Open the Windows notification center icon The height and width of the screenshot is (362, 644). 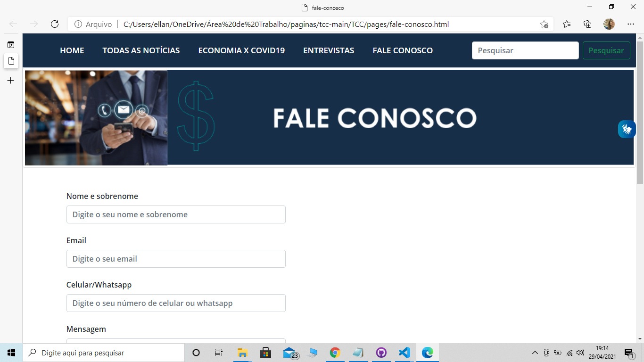pyautogui.click(x=628, y=353)
